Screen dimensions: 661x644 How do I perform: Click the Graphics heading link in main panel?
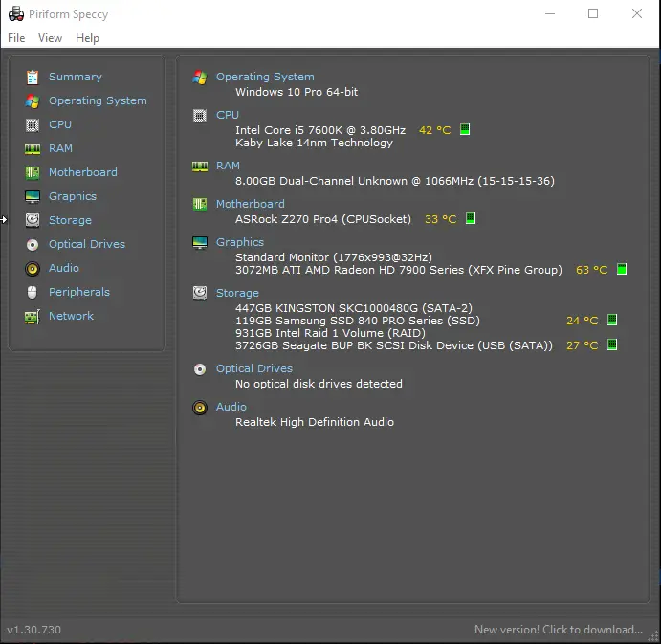click(x=240, y=242)
